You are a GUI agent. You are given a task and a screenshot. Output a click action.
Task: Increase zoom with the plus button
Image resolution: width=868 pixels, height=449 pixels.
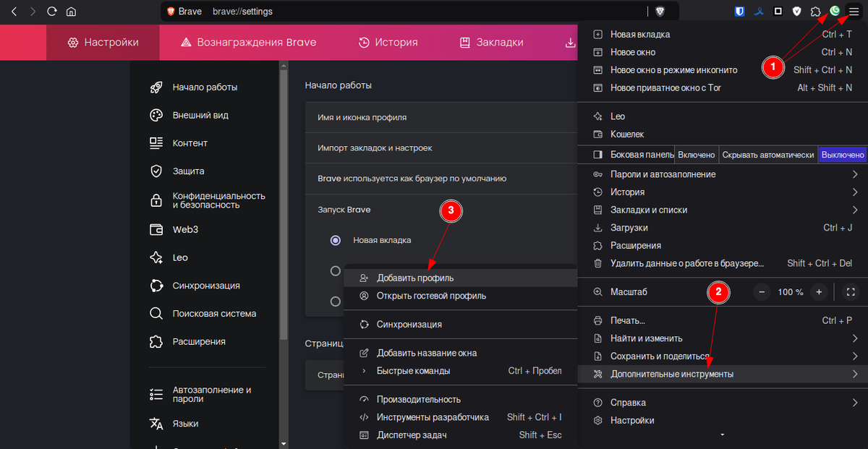click(819, 292)
